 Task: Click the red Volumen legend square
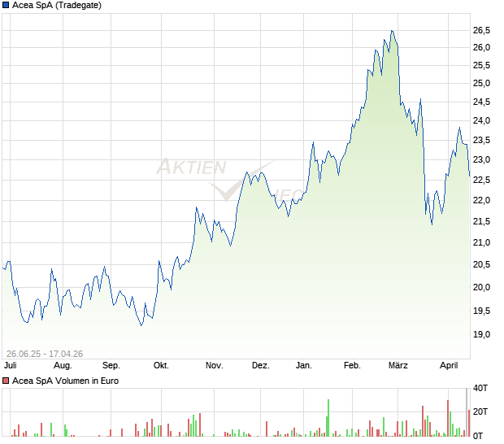click(6, 381)
